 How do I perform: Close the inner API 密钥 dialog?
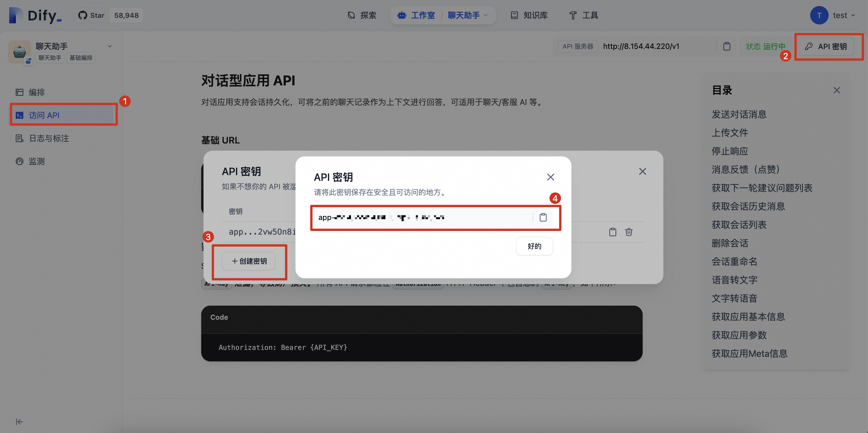tap(550, 177)
